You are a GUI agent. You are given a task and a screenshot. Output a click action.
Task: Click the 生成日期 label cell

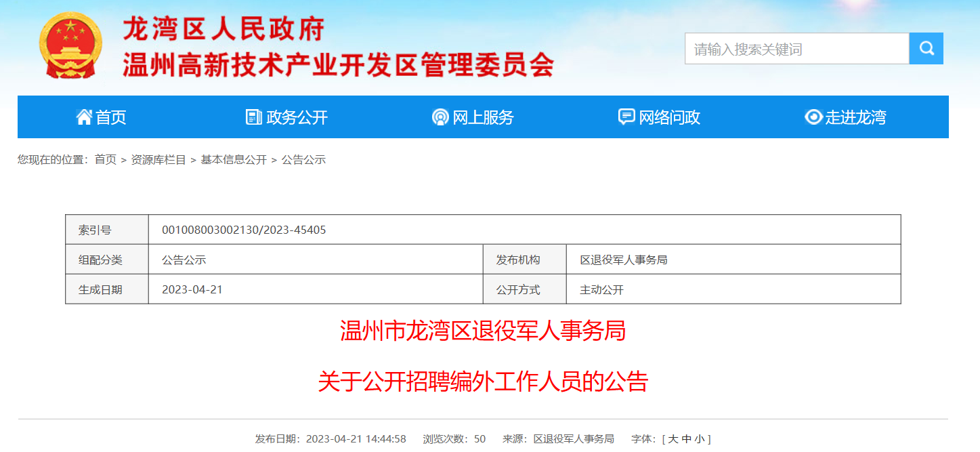pyautogui.click(x=107, y=289)
